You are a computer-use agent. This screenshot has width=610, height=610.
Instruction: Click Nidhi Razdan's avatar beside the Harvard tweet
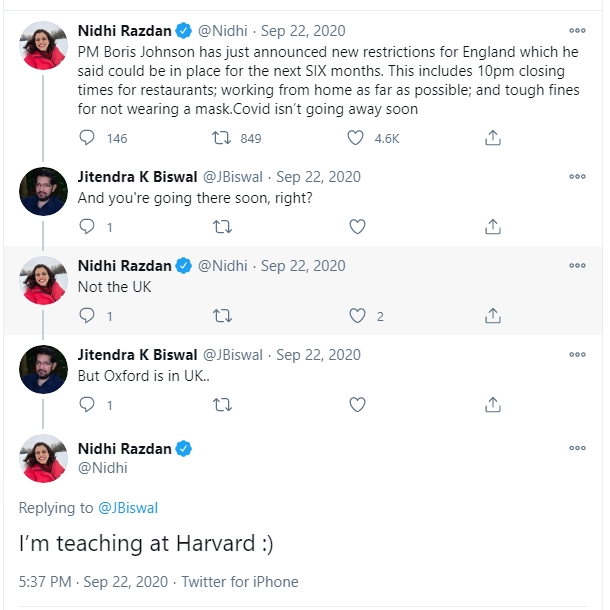pos(43,459)
